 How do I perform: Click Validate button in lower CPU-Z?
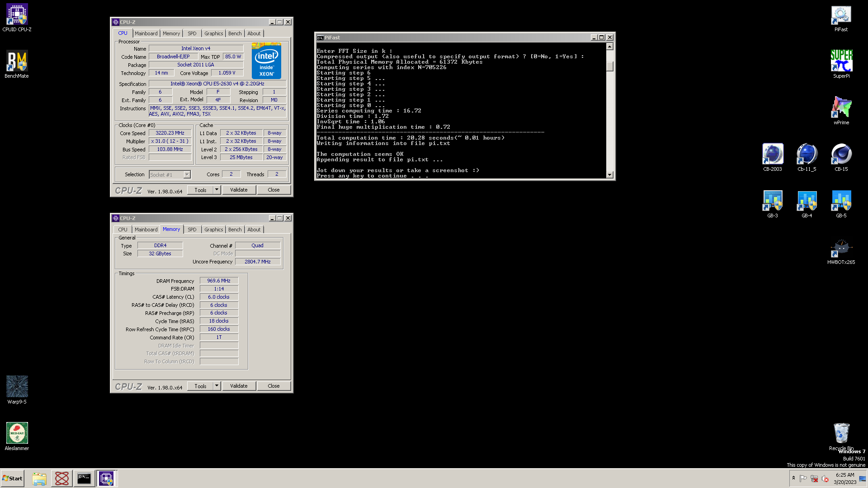click(x=239, y=386)
